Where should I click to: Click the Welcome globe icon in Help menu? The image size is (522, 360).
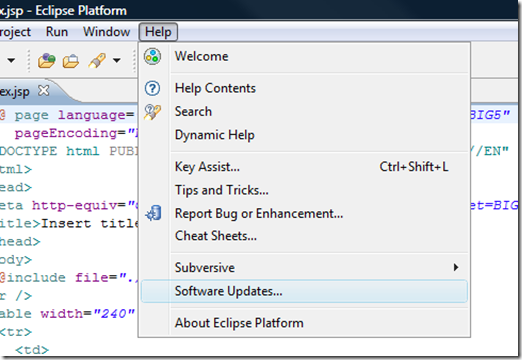click(152, 56)
